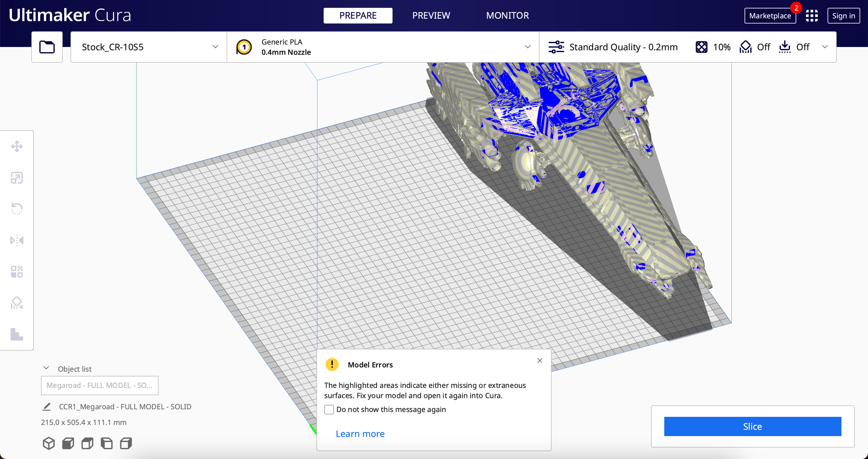Switch to top view cube icon

click(x=87, y=443)
